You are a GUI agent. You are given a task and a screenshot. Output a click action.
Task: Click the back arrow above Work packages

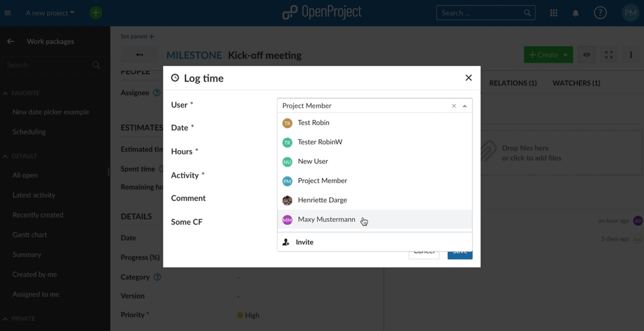pos(10,41)
